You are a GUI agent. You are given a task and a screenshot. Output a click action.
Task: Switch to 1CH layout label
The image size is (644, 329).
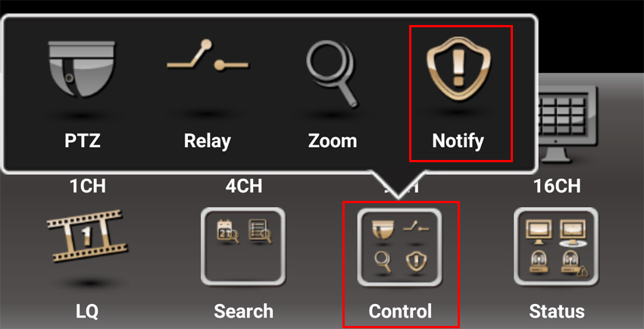click(x=87, y=186)
